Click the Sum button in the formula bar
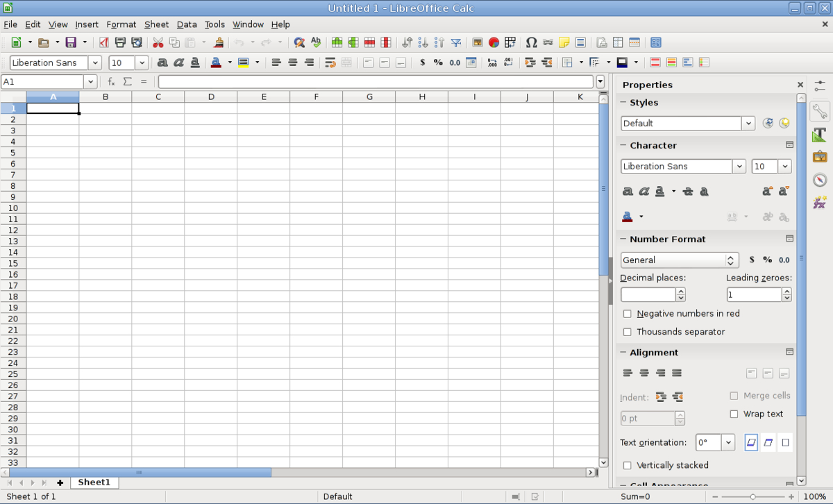Screen dimensions: 833x504 tap(126, 81)
